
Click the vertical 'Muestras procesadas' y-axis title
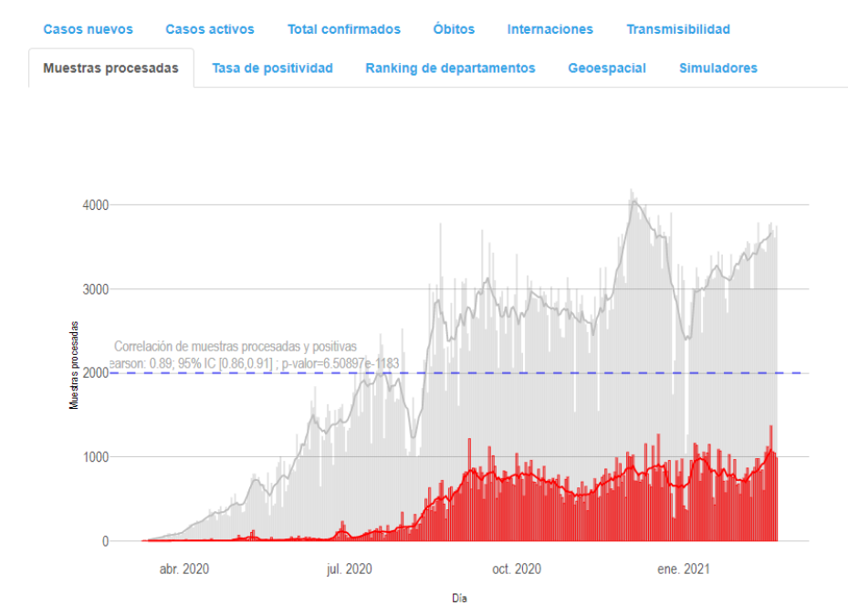74,365
